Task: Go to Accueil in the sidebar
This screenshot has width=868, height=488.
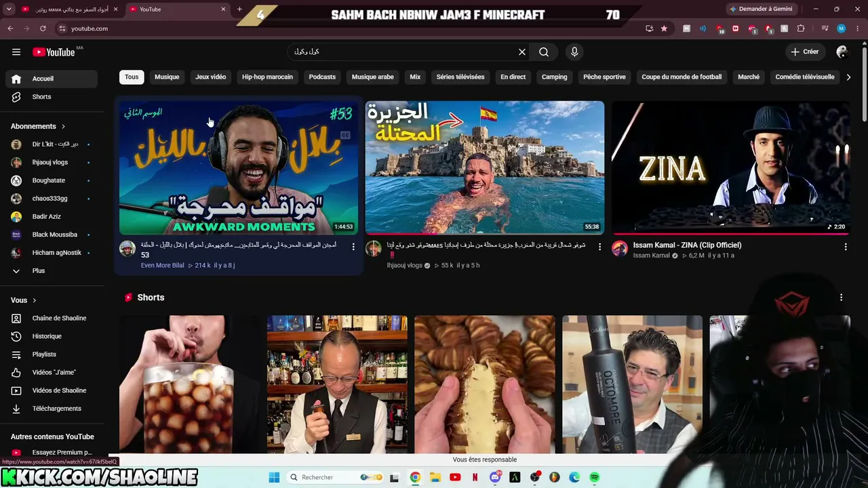Action: tap(52, 79)
